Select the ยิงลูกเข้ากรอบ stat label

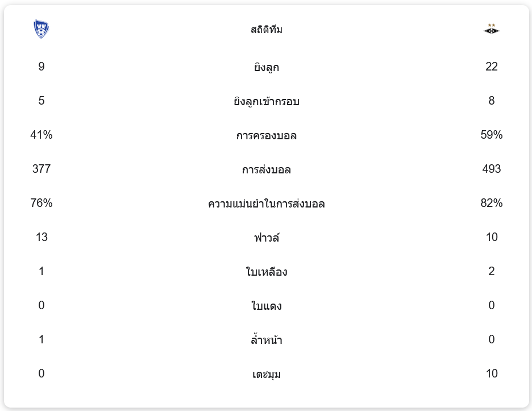coord(266,102)
